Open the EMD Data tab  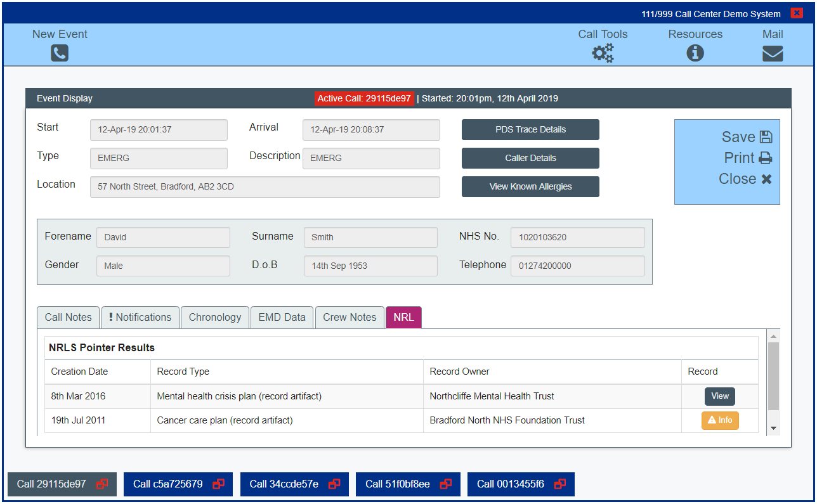pyautogui.click(x=282, y=318)
